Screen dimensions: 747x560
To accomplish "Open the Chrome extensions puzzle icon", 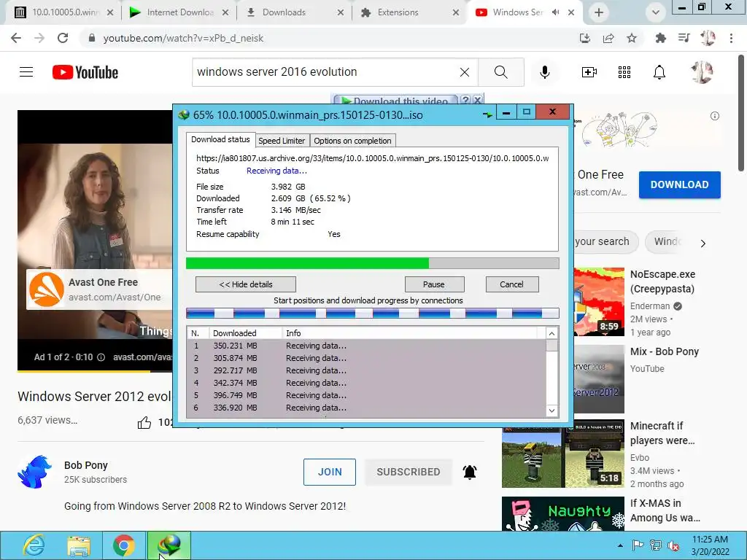I will tap(660, 38).
